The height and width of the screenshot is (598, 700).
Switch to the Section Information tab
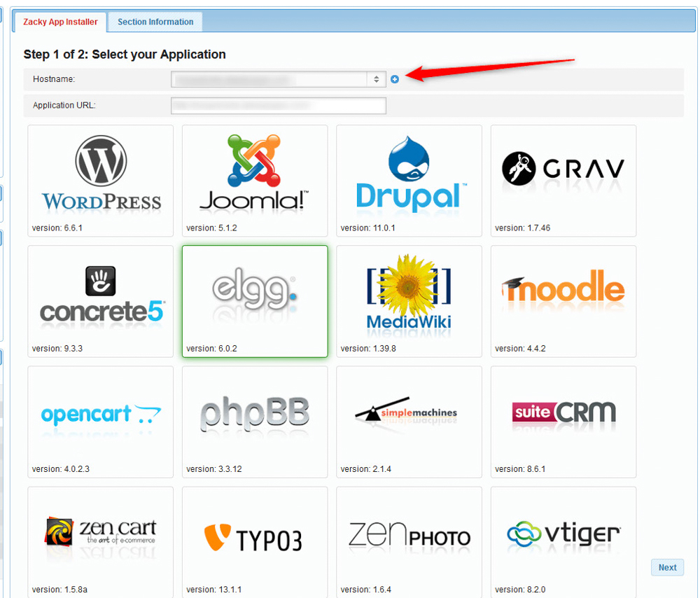[154, 22]
